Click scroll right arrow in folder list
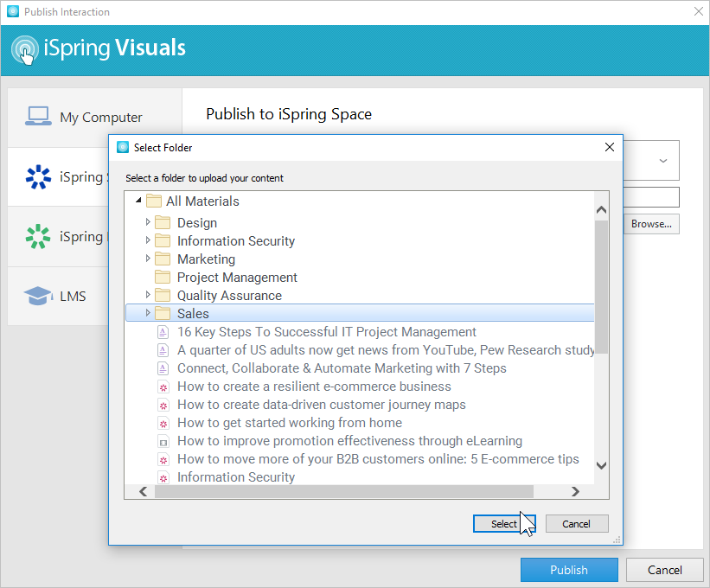Viewport: 710px width, 588px height. pos(575,491)
